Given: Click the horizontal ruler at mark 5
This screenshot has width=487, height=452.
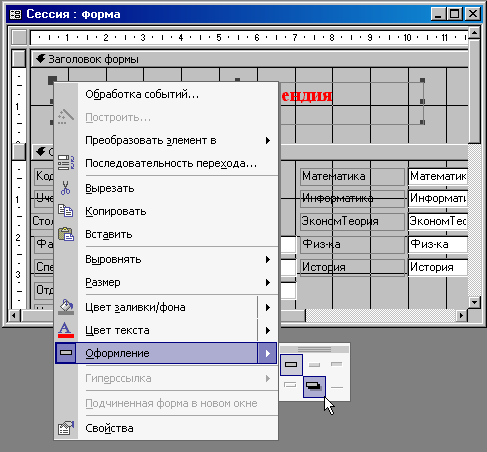Looking at the screenshot, I should point(219,37).
